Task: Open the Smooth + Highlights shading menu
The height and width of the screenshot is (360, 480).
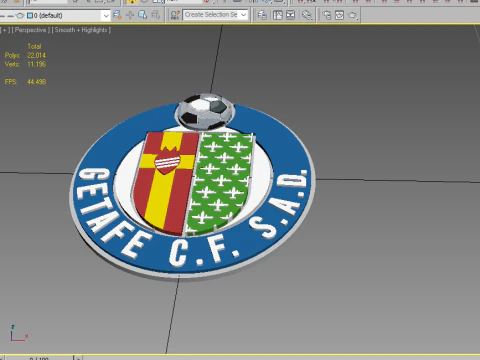Action: pyautogui.click(x=81, y=30)
